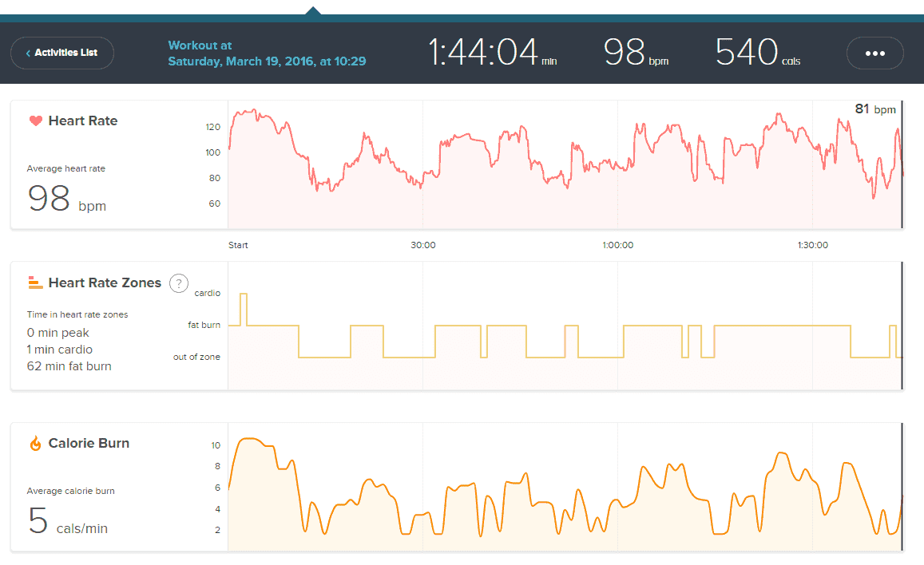Click the back chevron in Activities List button
Screen dimensions: 924x565
pos(29,53)
